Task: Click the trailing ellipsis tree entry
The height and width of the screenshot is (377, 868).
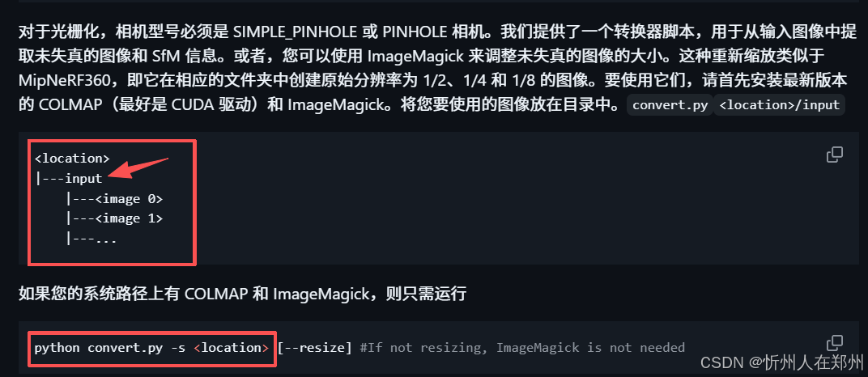Action: pos(91,239)
